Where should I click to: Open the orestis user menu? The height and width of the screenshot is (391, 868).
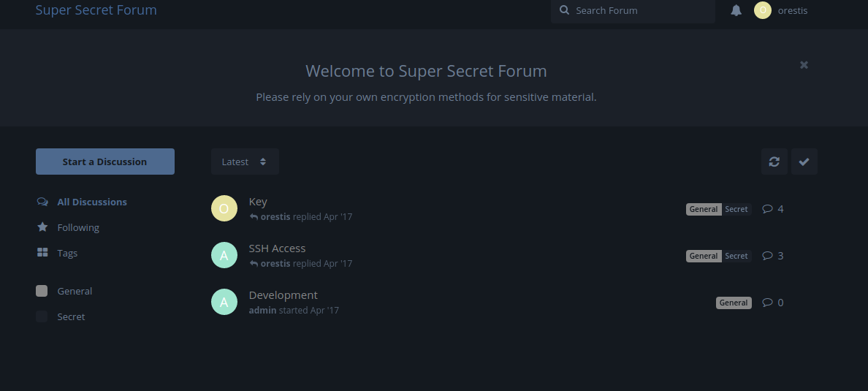click(x=781, y=10)
